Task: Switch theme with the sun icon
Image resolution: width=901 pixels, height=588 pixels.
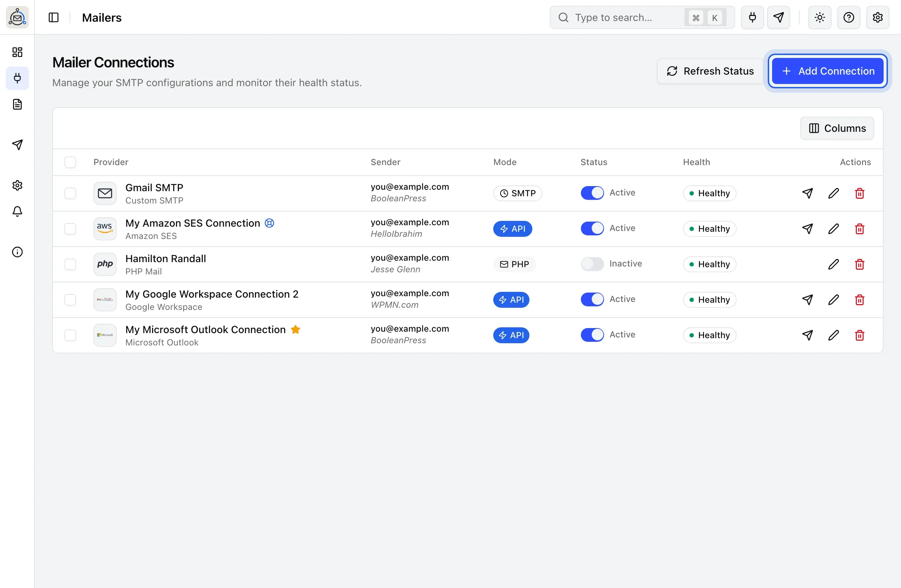Action: pyautogui.click(x=820, y=17)
